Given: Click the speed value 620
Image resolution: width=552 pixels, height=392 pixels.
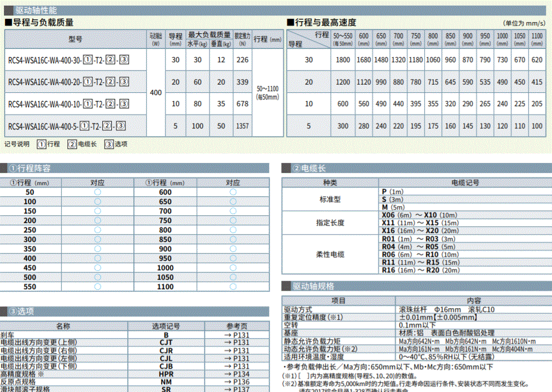Looking at the screenshot, I should [537, 60].
